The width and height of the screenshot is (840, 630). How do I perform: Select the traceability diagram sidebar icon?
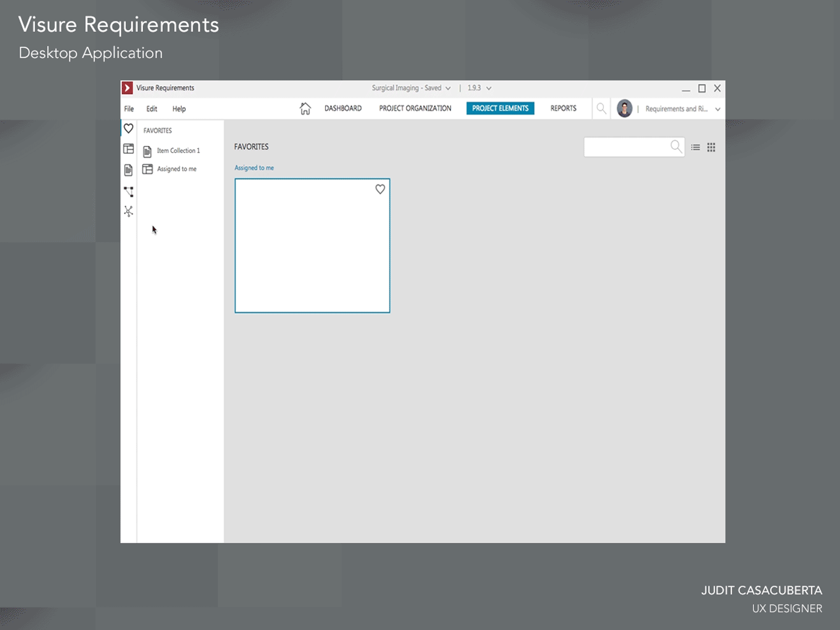point(129,192)
